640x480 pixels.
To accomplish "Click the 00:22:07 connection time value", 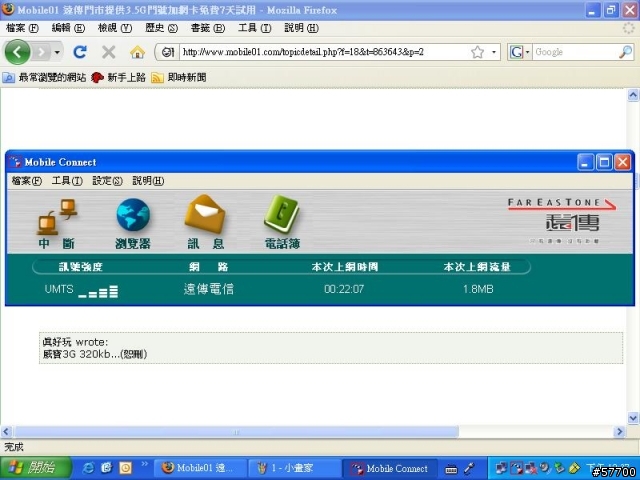I will click(344, 289).
